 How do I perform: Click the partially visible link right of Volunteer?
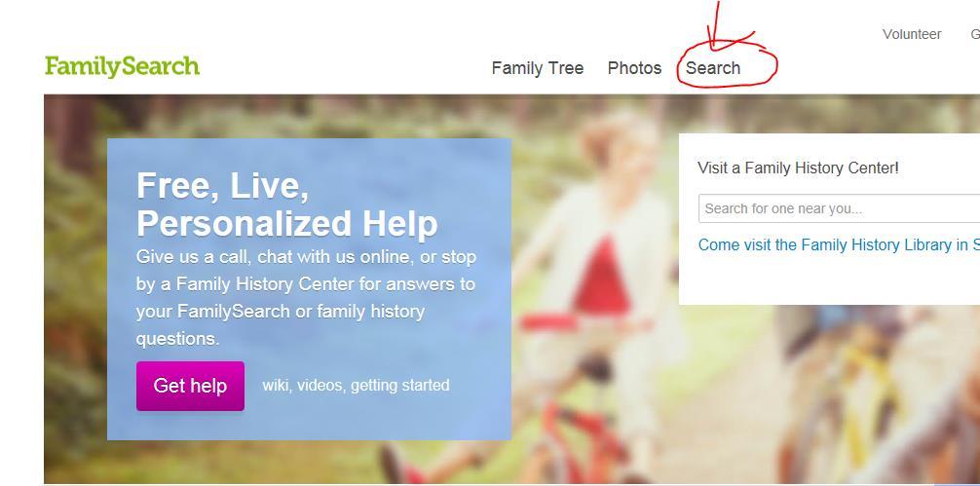coord(975,34)
